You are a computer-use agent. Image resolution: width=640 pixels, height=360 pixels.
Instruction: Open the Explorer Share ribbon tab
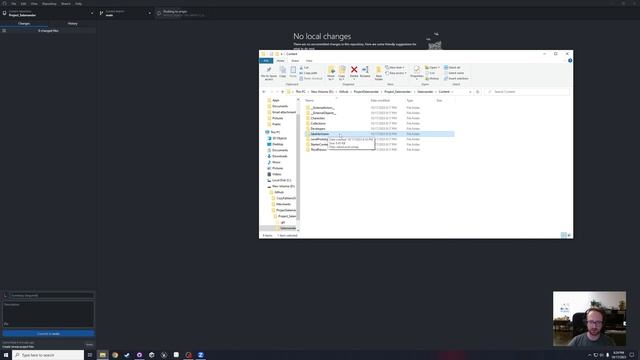pos(295,61)
